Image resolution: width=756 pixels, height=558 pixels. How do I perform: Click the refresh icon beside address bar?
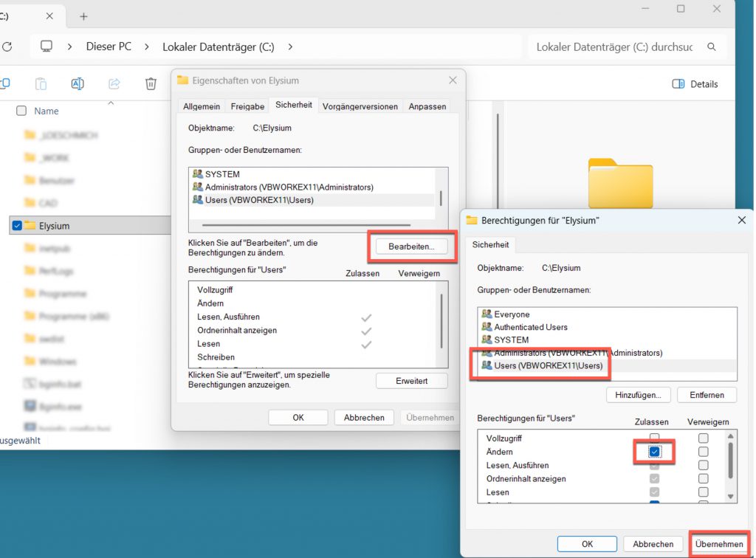(7, 46)
